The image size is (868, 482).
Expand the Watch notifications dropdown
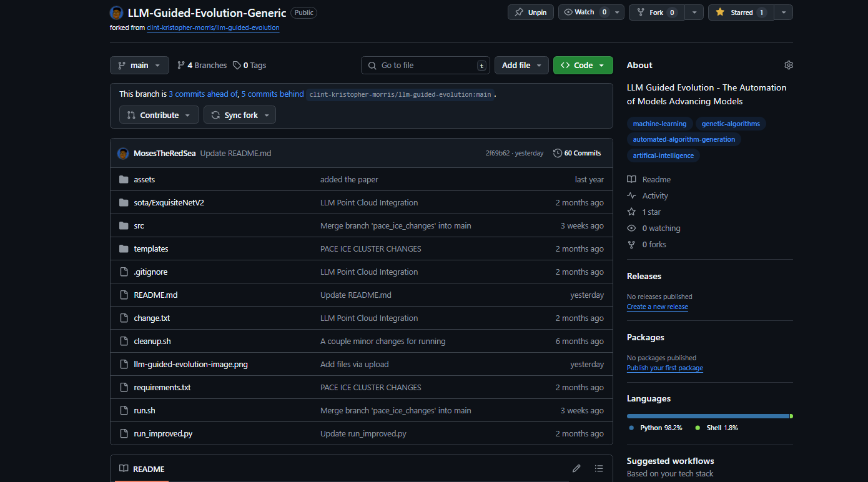[591, 12]
